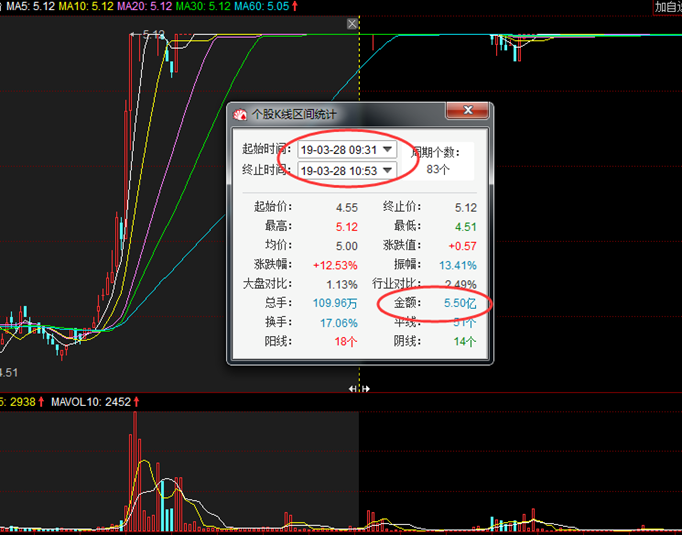Click the 金额 5.50亿 value
The height and width of the screenshot is (535, 682).
[x=458, y=302]
